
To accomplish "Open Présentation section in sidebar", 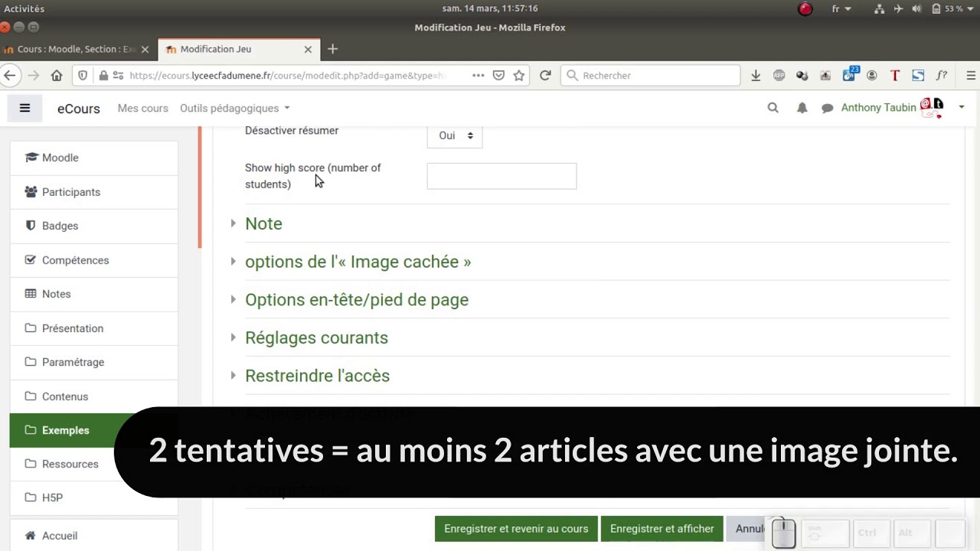I will tap(93, 328).
